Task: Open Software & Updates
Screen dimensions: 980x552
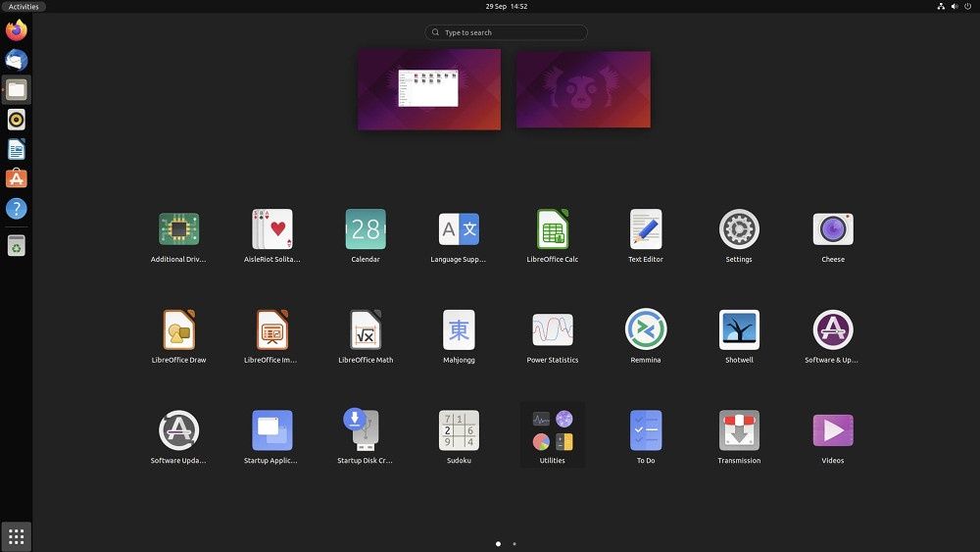Action: [x=832, y=329]
